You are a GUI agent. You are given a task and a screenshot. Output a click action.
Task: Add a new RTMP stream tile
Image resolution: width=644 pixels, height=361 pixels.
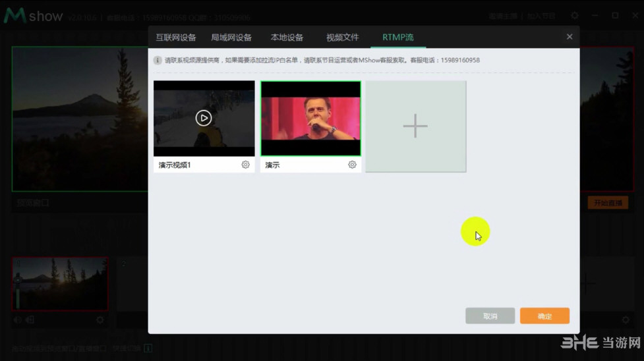[416, 126]
